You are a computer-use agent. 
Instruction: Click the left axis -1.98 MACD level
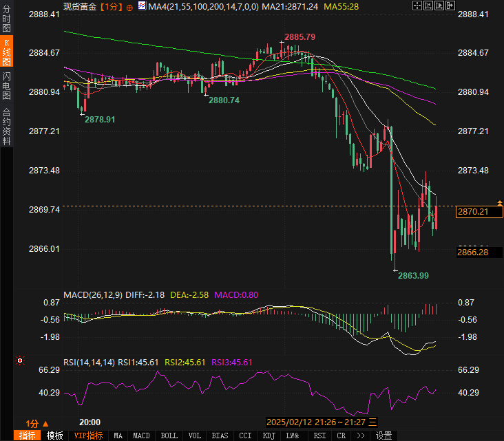click(x=50, y=337)
